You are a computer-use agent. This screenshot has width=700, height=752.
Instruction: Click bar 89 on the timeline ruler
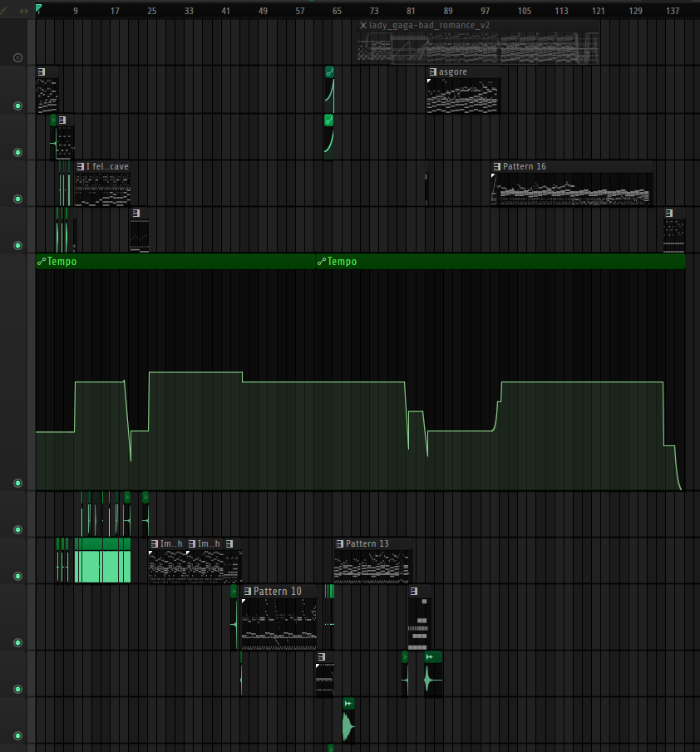448,11
